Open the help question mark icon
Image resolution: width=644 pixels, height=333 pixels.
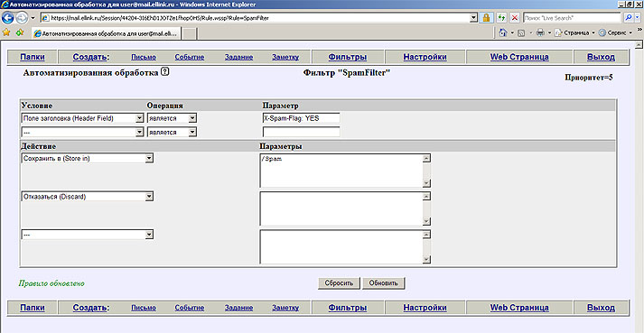[164, 72]
